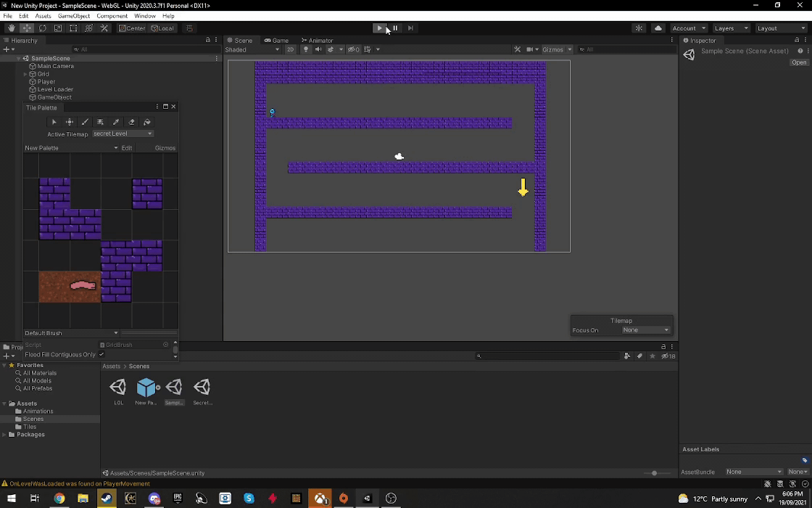Toggle scene lighting
Screen dimensions: 812x508
pyautogui.click(x=305, y=49)
